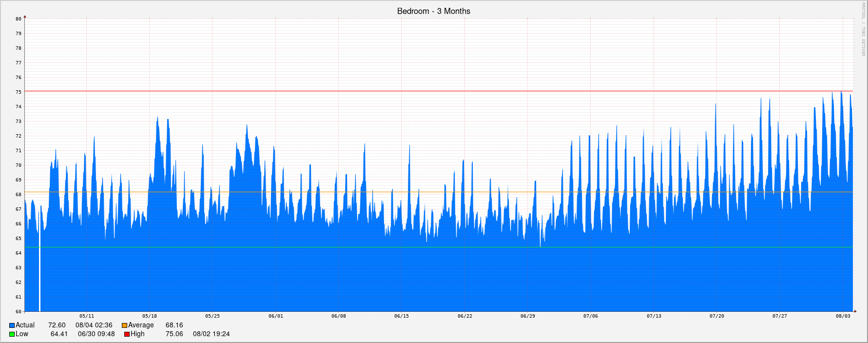Image resolution: width=868 pixels, height=343 pixels.
Task: Click the red High legend swatch
Action: (127, 334)
